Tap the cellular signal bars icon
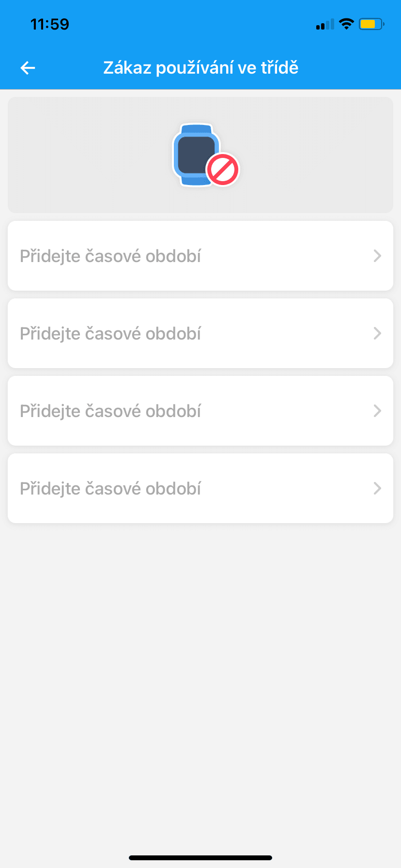Viewport: 401px width, 868px height. (324, 24)
